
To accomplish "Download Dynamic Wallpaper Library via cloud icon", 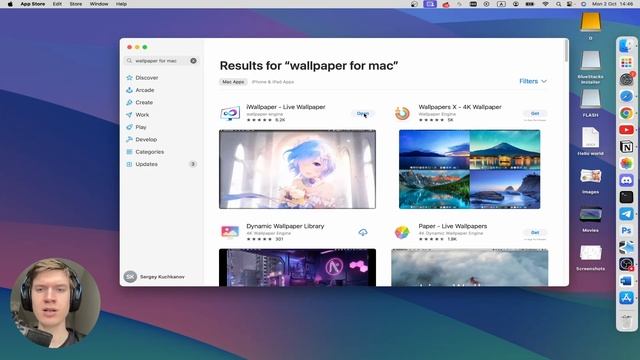I will (362, 232).
